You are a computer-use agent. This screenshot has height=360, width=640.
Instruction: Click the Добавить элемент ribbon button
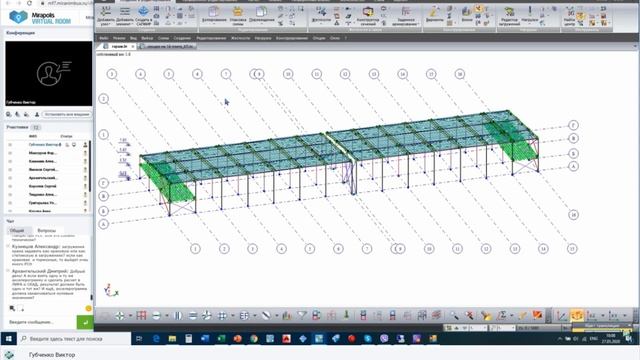(x=124, y=16)
